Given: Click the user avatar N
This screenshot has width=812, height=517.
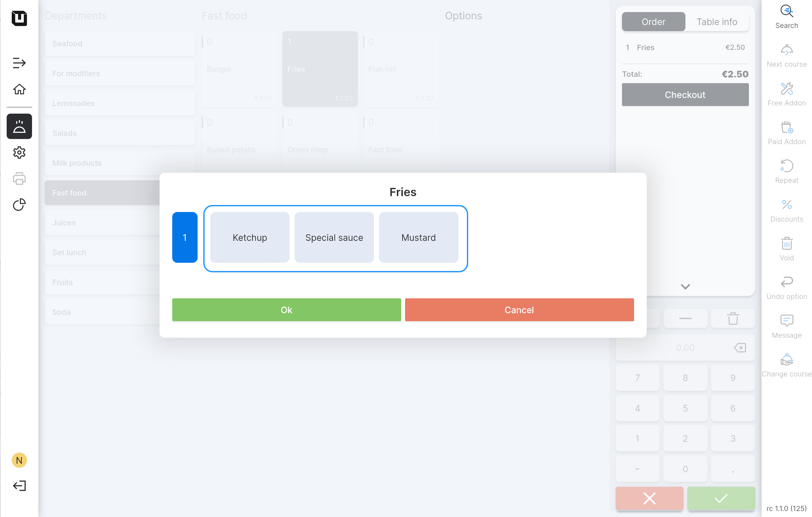Looking at the screenshot, I should coord(19,460).
